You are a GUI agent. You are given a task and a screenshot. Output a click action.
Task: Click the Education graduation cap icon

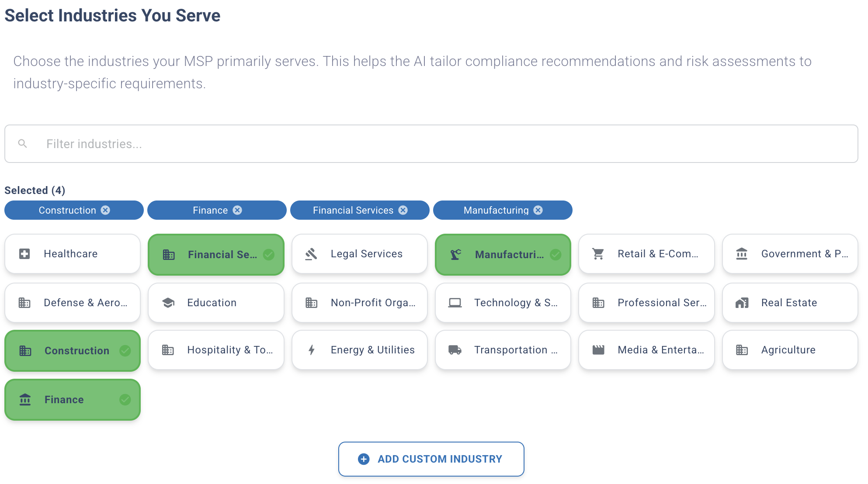[x=168, y=302]
